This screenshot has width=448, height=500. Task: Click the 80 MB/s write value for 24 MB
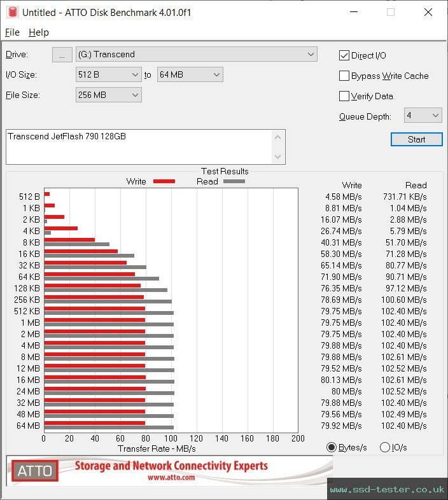click(x=347, y=391)
